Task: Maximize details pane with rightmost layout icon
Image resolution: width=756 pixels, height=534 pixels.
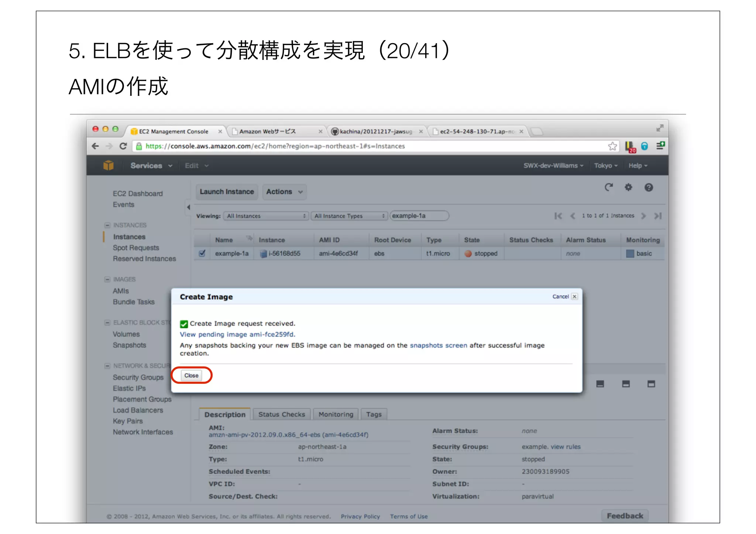Action: [651, 384]
